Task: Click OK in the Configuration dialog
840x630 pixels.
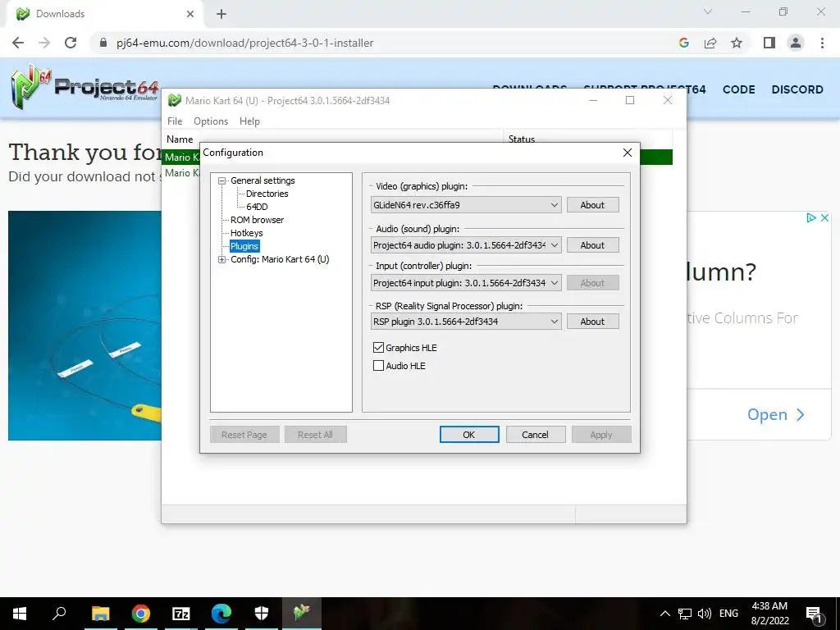Action: coord(468,435)
